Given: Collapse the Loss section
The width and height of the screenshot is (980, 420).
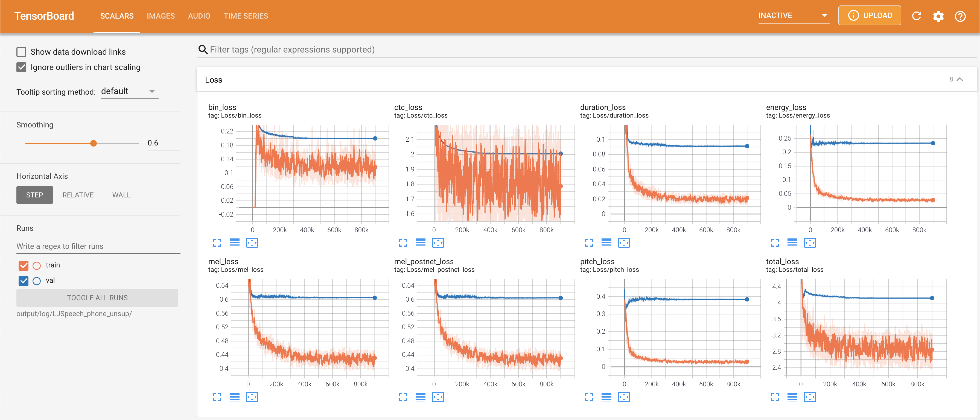Looking at the screenshot, I should pos(959,80).
